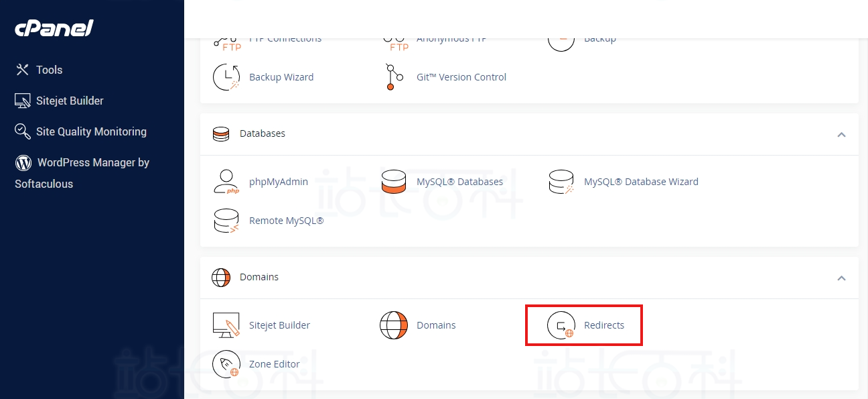This screenshot has height=399, width=868.
Task: Click the Domains globe tool icon
Action: pyautogui.click(x=394, y=325)
